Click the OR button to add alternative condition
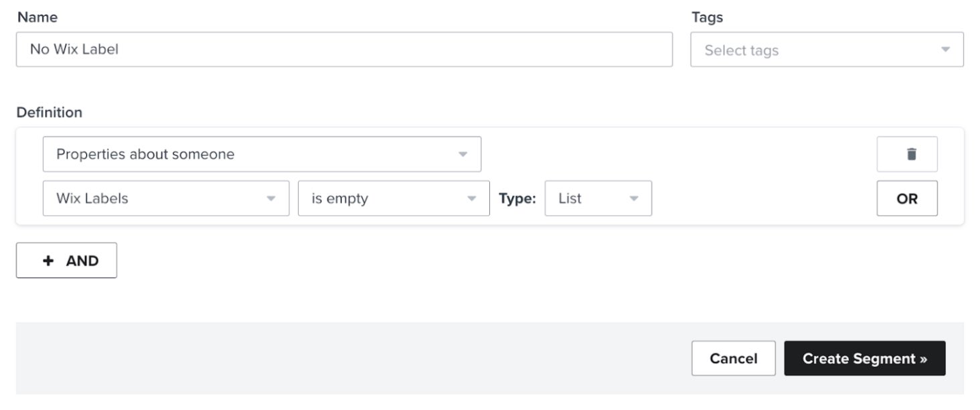 (906, 198)
